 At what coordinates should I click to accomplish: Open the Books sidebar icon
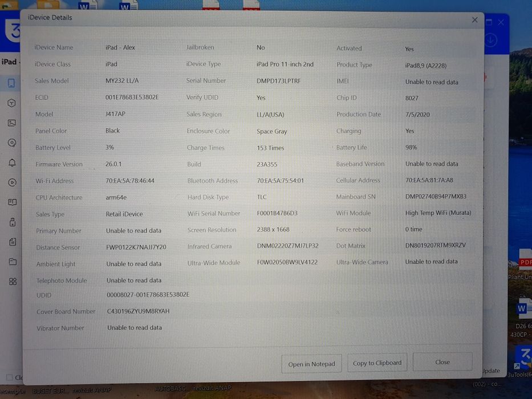[x=12, y=202]
